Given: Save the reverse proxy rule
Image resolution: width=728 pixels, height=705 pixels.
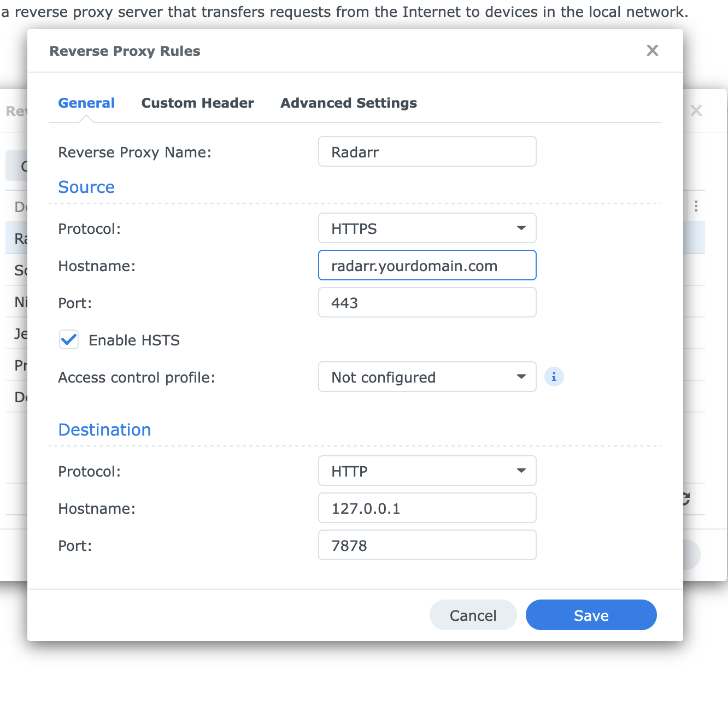Looking at the screenshot, I should click(x=591, y=615).
